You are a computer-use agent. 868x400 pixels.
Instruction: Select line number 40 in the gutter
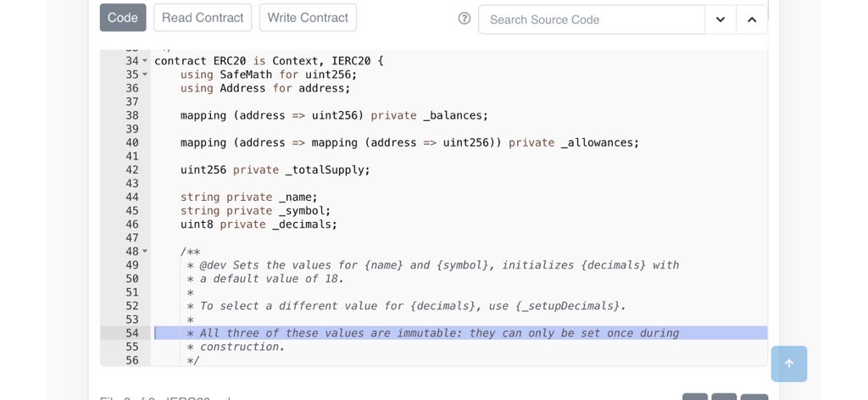pyautogui.click(x=131, y=142)
